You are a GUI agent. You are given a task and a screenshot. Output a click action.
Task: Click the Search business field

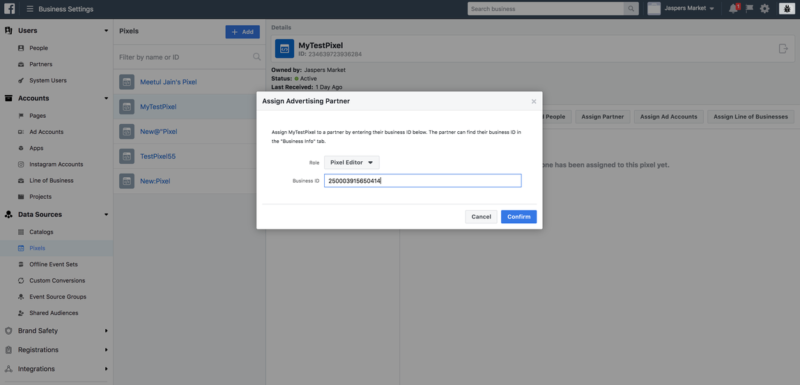545,9
